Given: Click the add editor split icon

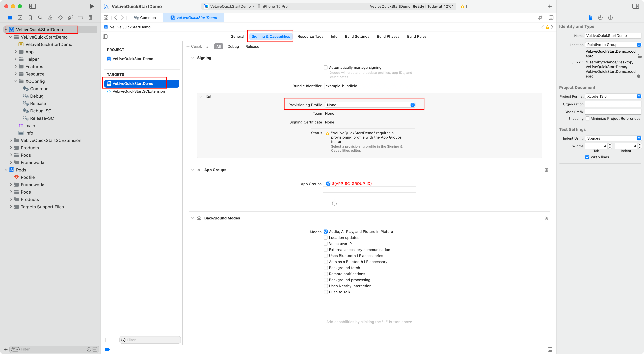Looking at the screenshot, I should coord(551,17).
